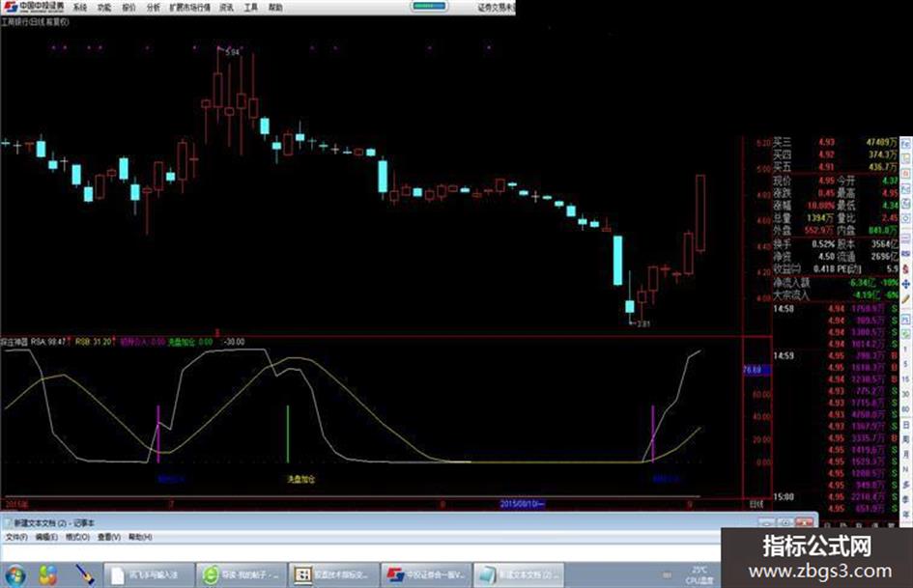913x588 pixels.
Task: Select multi-period 多 button in sidebar
Action: (906, 485)
